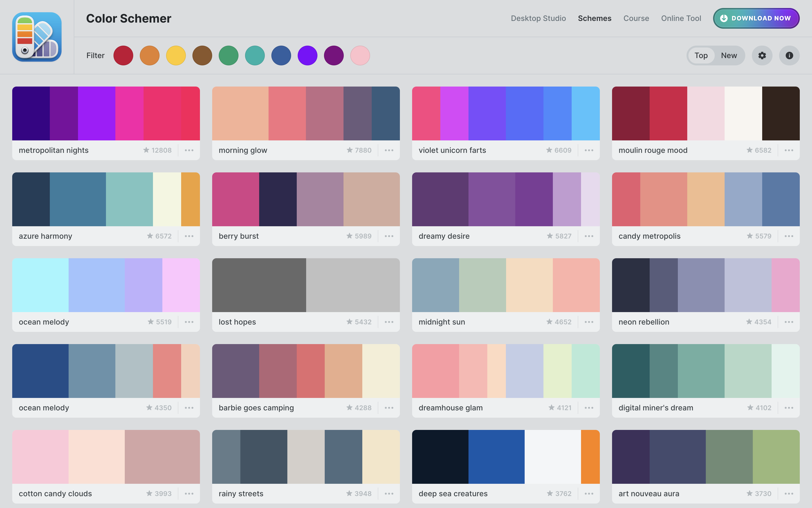Open the metropolitan nights palette
Image resolution: width=812 pixels, height=508 pixels.
click(x=106, y=113)
